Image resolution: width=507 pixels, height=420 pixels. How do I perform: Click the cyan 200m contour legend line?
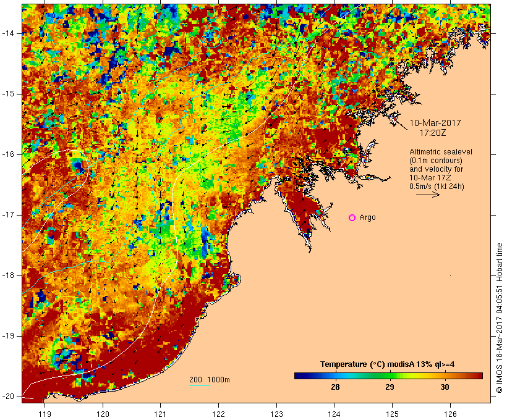pyautogui.click(x=200, y=385)
